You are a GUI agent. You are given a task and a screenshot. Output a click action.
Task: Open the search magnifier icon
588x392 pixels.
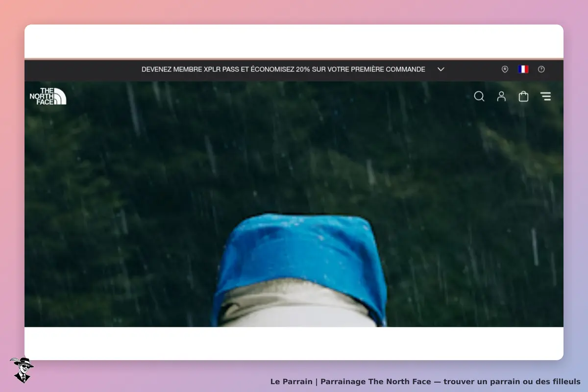point(479,97)
